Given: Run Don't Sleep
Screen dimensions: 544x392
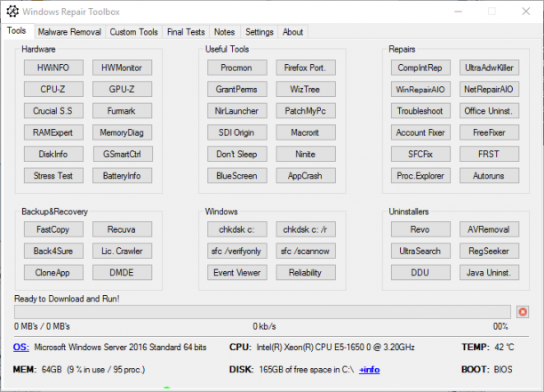Looking at the screenshot, I should point(237,154).
